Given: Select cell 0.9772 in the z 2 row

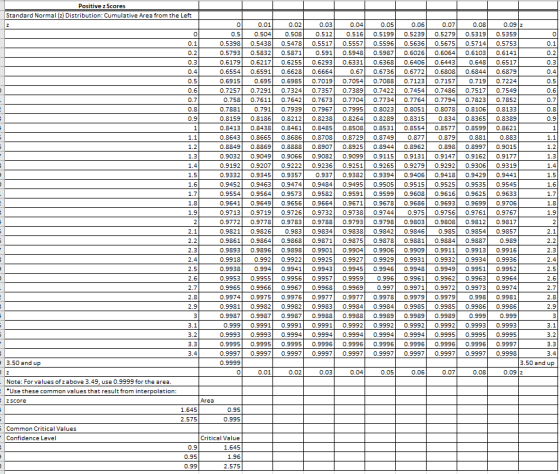Looking at the screenshot, I should coord(220,222).
